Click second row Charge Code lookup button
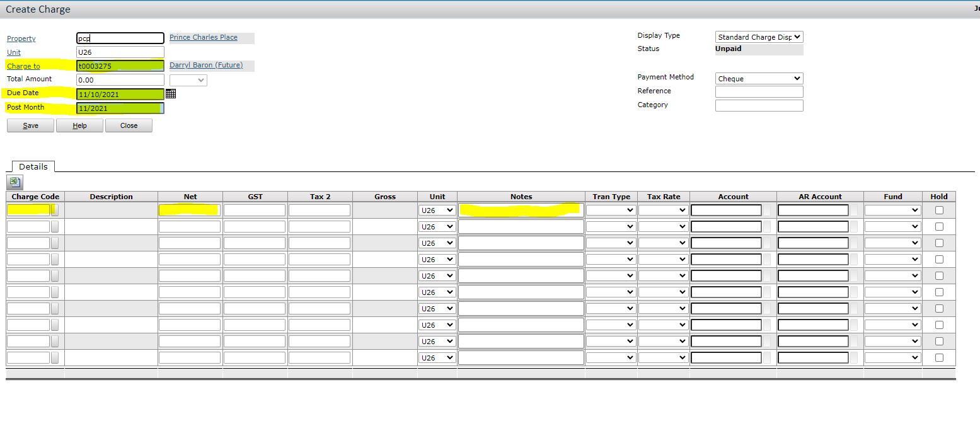The width and height of the screenshot is (980, 421). point(55,227)
